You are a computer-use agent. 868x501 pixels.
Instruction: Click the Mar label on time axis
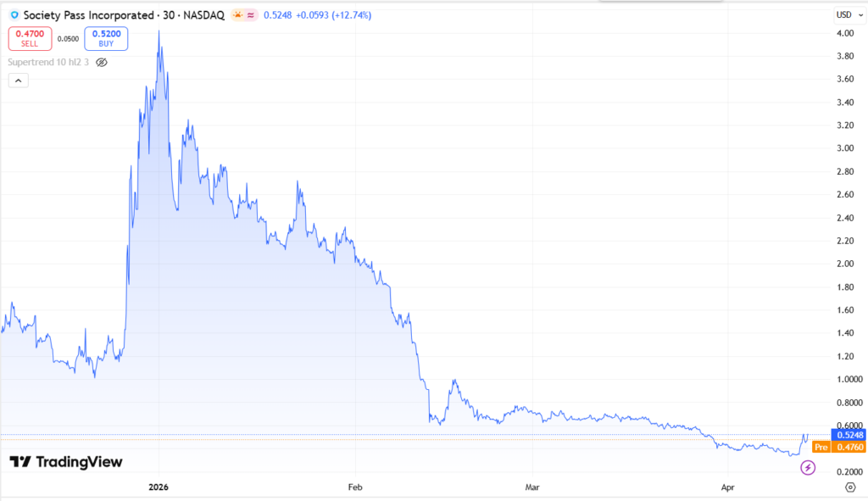531,487
